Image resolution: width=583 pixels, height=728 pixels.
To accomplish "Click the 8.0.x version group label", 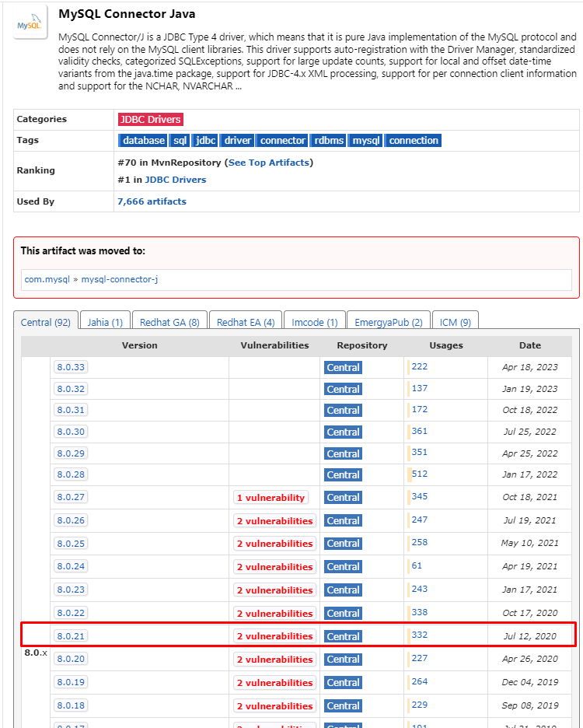I will [x=36, y=653].
